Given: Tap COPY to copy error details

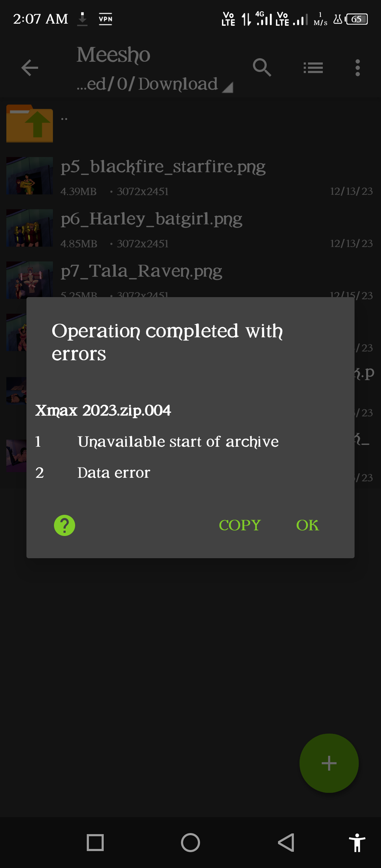Looking at the screenshot, I should (x=240, y=525).
